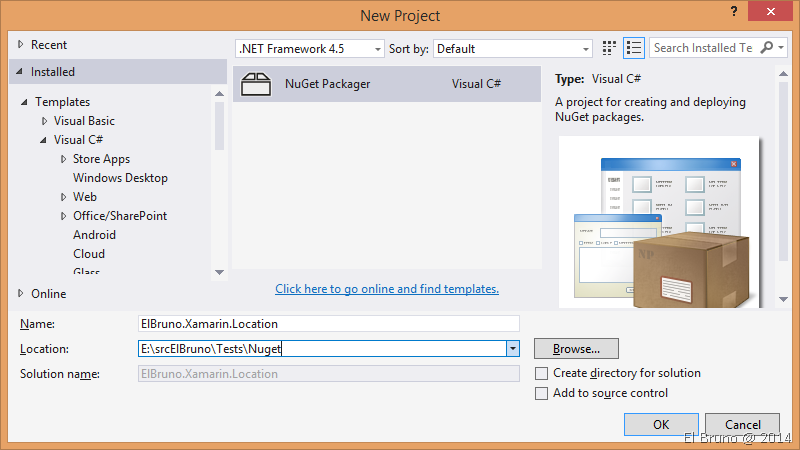Click the search magnifier icon
Image resolution: width=800 pixels, height=450 pixels.
(x=767, y=48)
